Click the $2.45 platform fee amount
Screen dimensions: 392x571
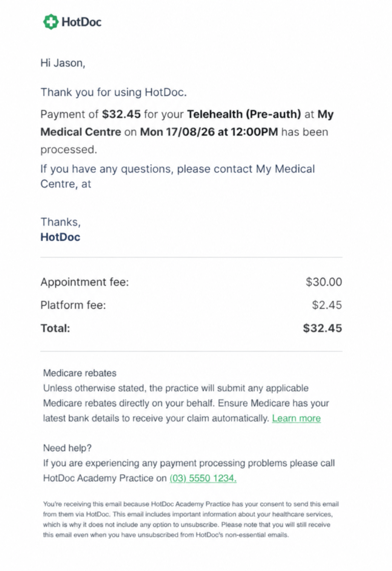point(327,305)
